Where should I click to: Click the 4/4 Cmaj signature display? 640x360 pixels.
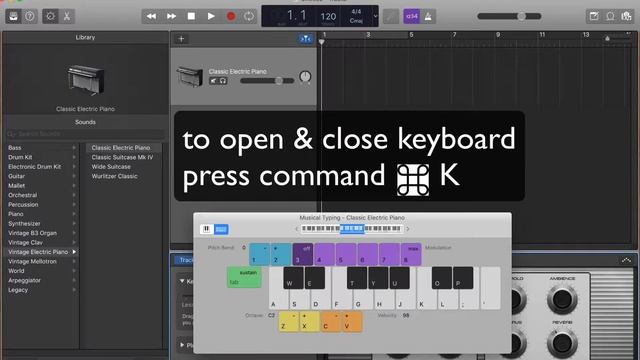[x=356, y=16]
